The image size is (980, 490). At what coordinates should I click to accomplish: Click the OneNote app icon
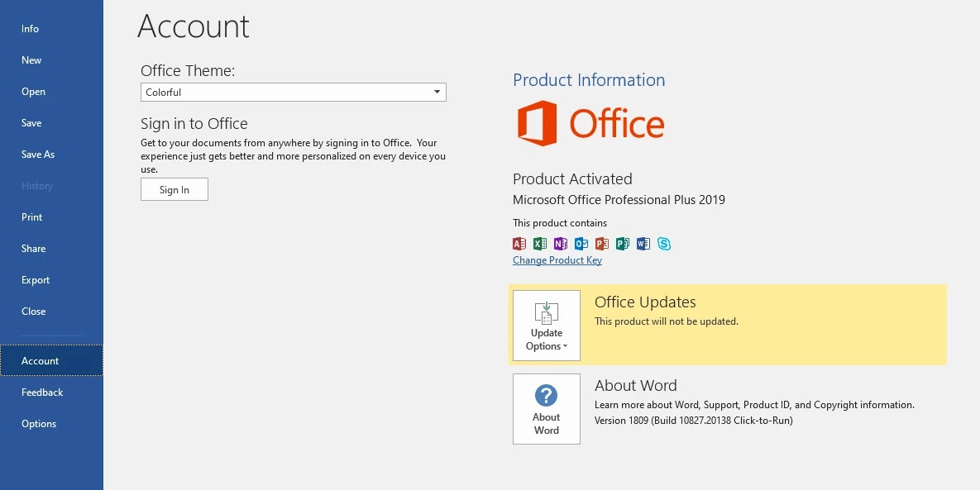tap(561, 244)
